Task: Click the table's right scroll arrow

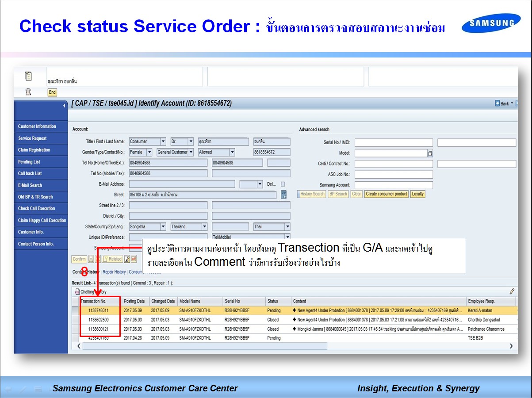Action: click(x=511, y=346)
